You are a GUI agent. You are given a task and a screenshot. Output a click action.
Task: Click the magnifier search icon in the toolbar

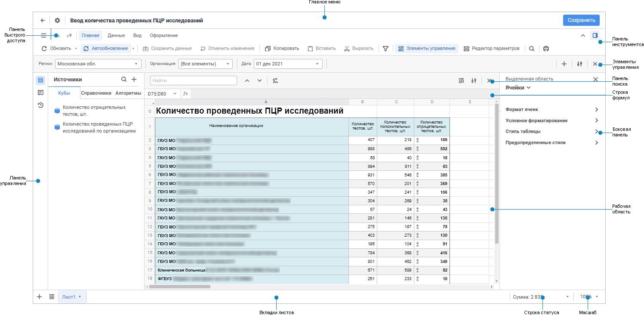click(532, 49)
